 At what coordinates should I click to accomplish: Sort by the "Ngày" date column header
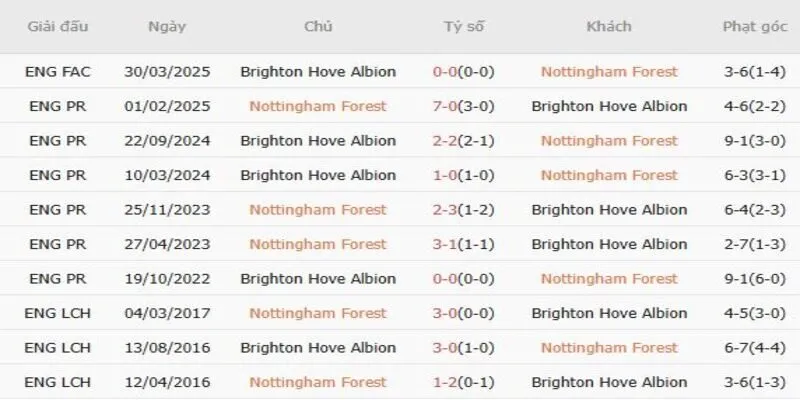tap(165, 27)
